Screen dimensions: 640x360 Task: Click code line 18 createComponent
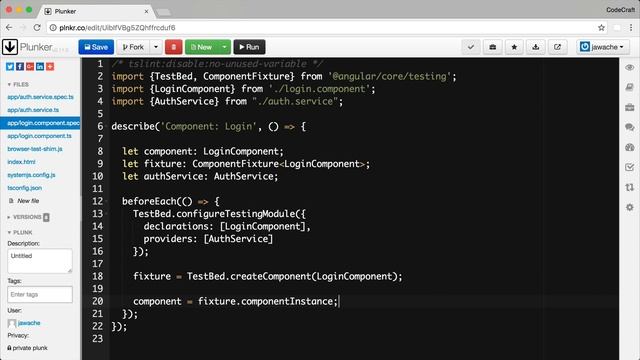click(267, 276)
